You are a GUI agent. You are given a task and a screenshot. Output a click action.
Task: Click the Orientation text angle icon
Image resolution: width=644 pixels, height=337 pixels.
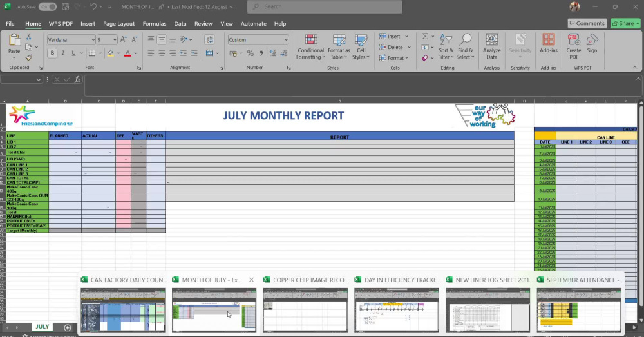pyautogui.click(x=184, y=39)
